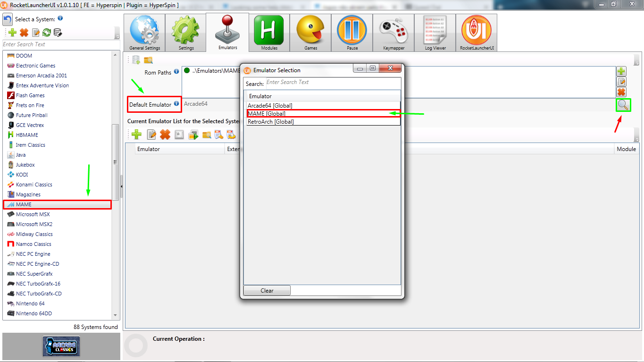The height and width of the screenshot is (362, 644).
Task: Select KODI in systems list
Action: pos(57,175)
